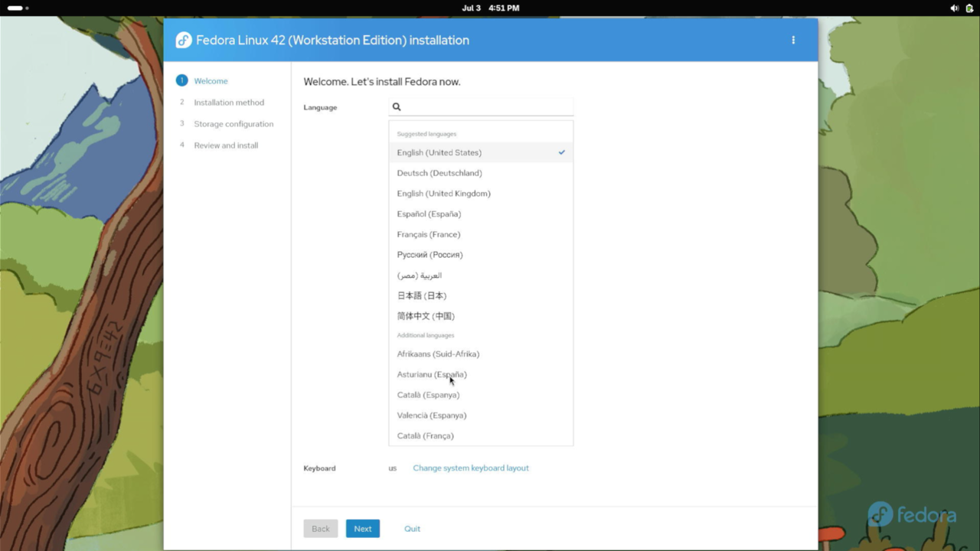The width and height of the screenshot is (980, 551).
Task: Click the Suggested languages group header
Action: click(426, 134)
